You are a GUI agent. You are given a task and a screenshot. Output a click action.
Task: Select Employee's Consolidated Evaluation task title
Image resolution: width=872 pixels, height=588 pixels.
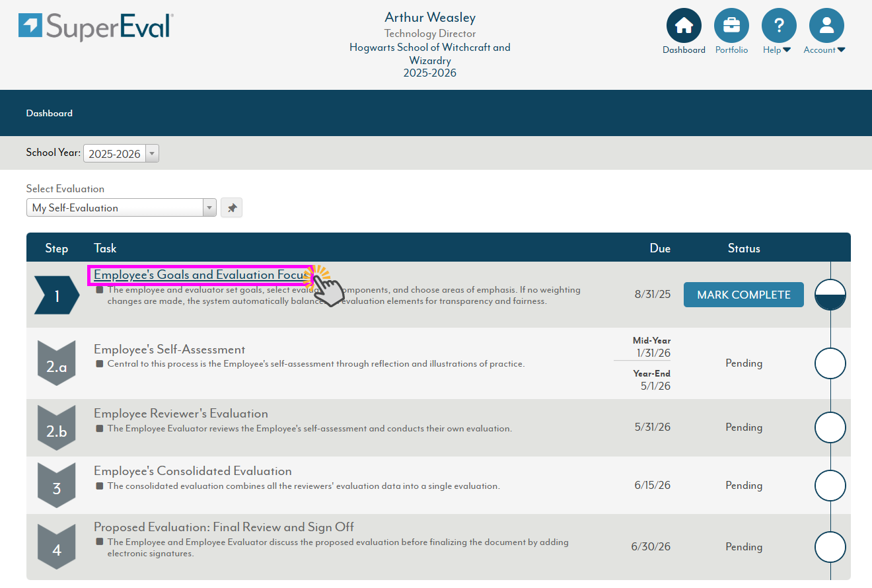click(x=192, y=471)
